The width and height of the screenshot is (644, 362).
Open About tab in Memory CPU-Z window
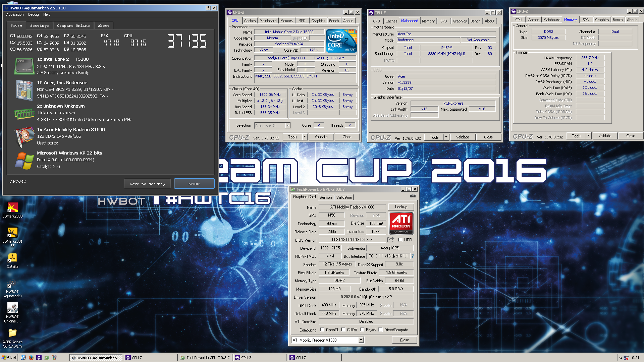point(632,20)
